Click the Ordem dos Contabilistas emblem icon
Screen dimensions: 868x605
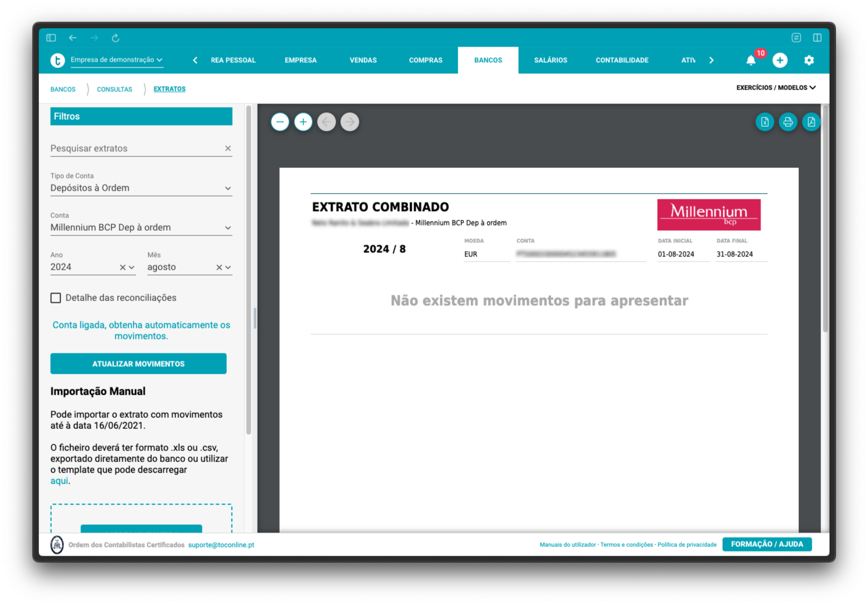(x=57, y=545)
